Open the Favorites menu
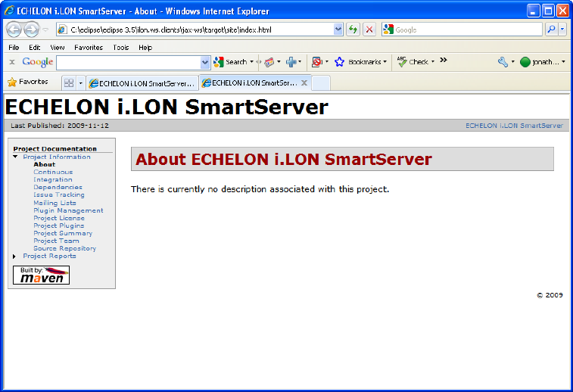The width and height of the screenshot is (573, 392). [89, 48]
